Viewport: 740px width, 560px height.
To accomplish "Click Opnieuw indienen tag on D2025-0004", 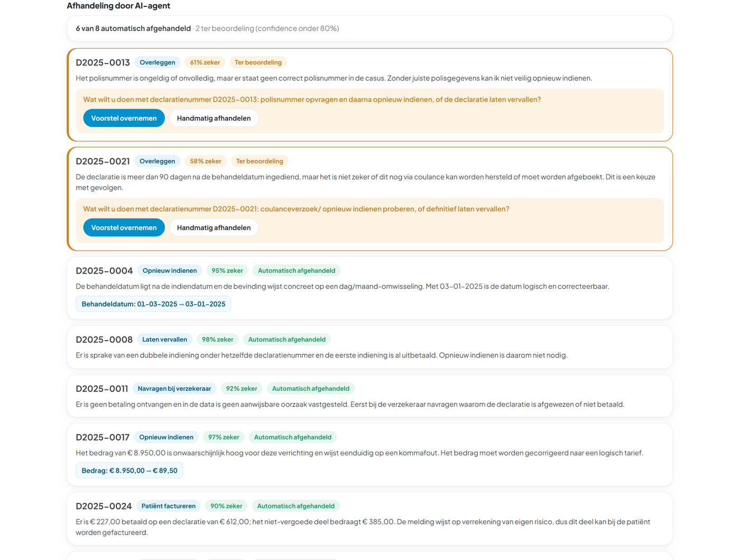I will pos(170,271).
